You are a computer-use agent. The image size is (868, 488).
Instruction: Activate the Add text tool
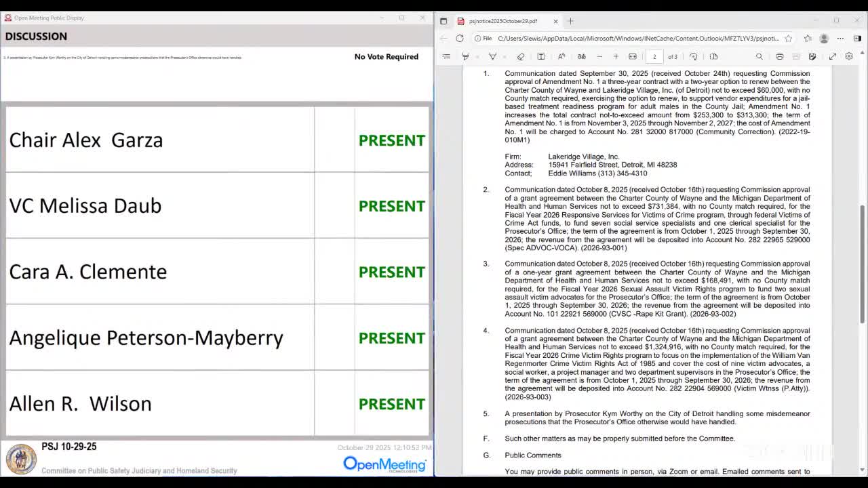[x=541, y=56]
